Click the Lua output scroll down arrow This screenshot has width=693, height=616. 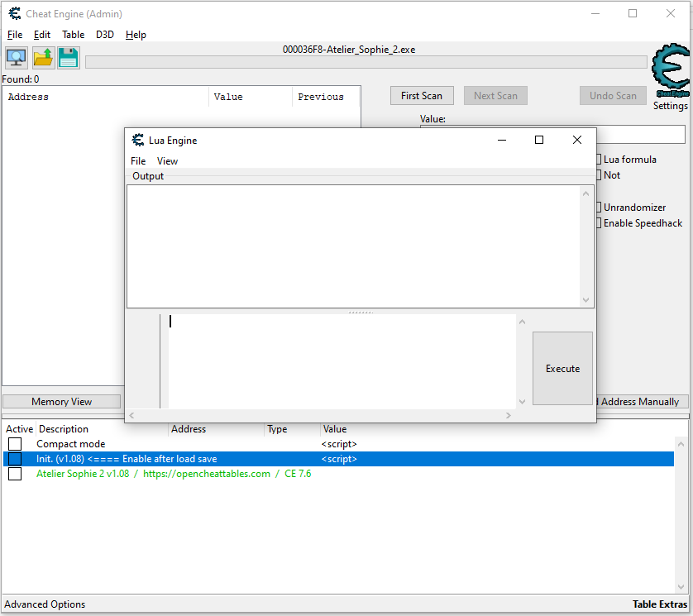[x=586, y=300]
